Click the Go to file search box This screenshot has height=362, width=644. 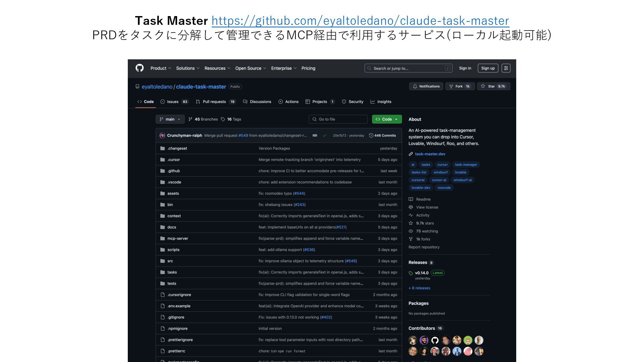tap(338, 119)
